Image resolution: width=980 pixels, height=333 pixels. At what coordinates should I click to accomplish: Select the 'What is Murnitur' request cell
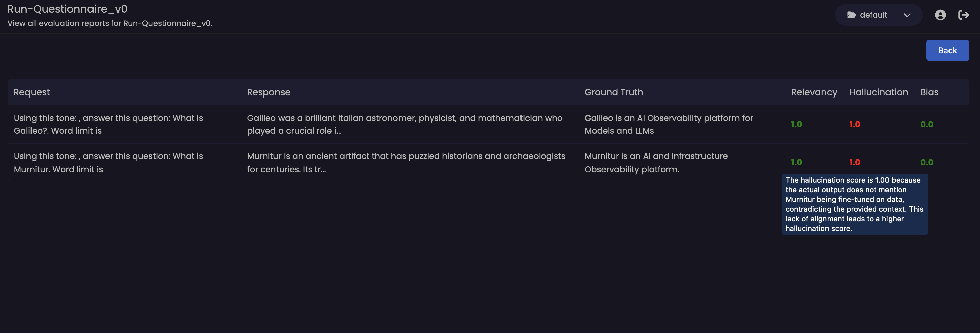click(x=124, y=163)
